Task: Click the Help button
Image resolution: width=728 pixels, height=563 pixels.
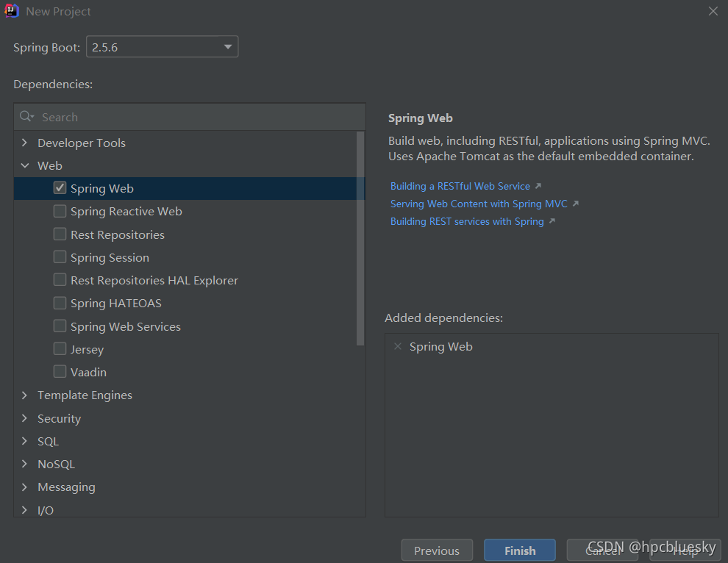Action: (x=685, y=551)
